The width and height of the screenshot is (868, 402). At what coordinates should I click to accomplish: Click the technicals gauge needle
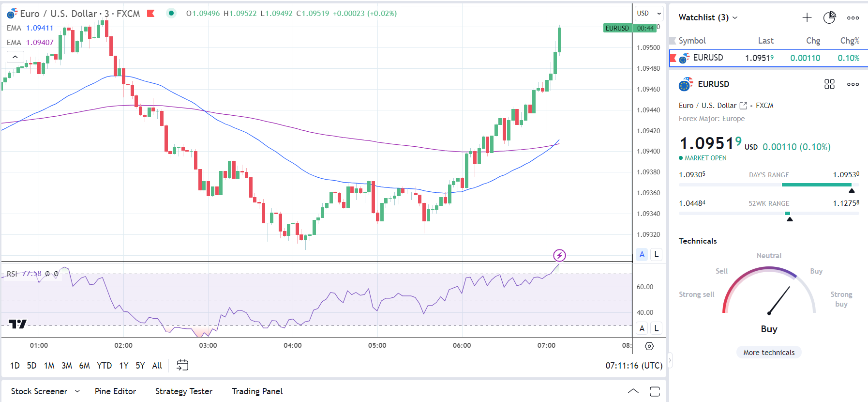click(779, 300)
